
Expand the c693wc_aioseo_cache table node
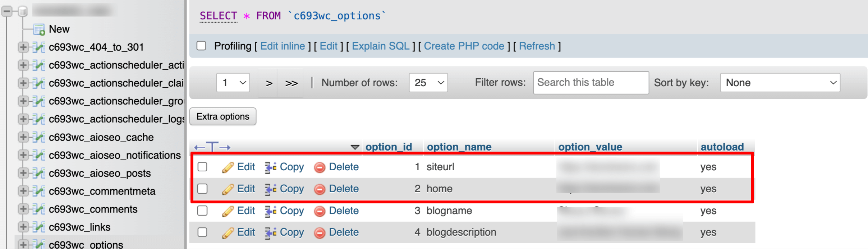point(23,137)
